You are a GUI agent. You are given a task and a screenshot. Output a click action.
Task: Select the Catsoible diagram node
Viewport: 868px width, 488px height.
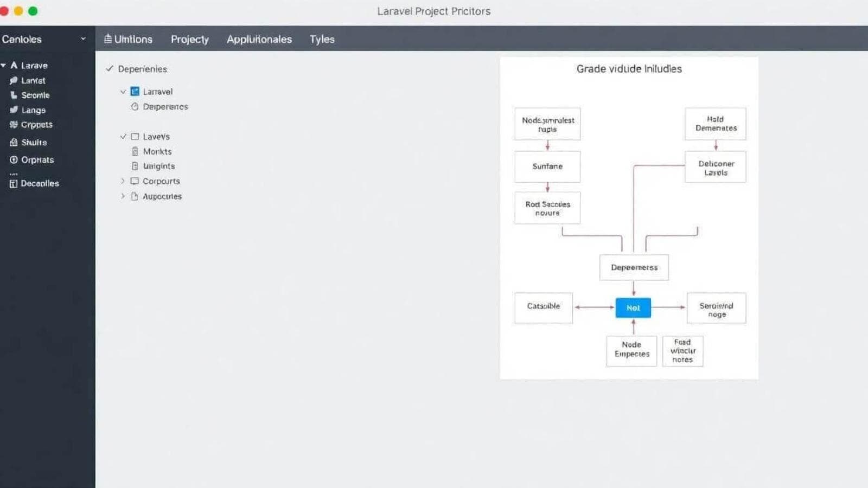point(543,307)
